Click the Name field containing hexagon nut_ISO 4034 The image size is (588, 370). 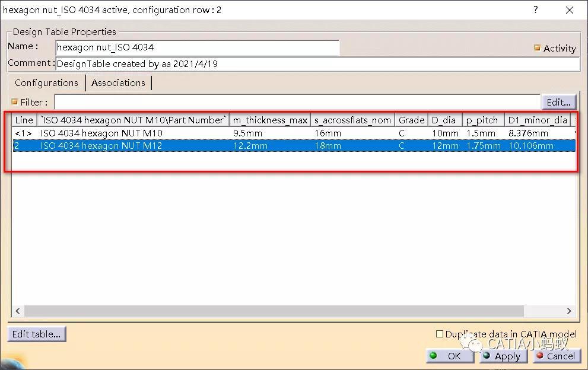point(197,47)
